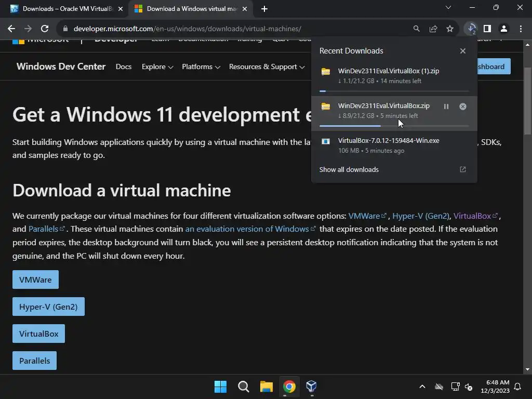Click the WinDev2311Eval.VirtualBox.zip folder icon

point(326,107)
